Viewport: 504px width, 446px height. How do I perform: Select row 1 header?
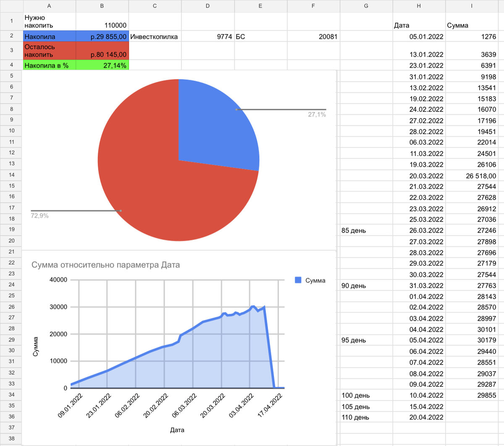click(11, 21)
